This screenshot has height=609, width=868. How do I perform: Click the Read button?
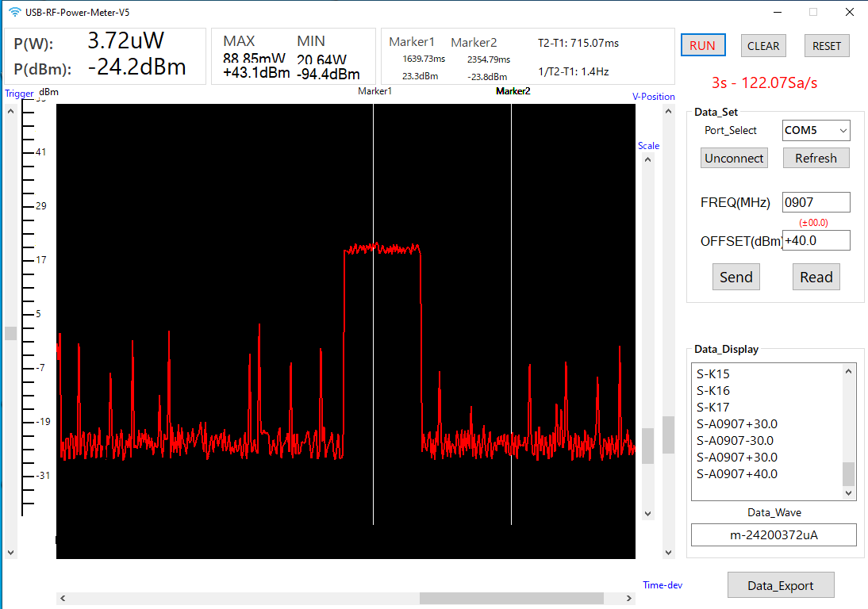(x=816, y=277)
